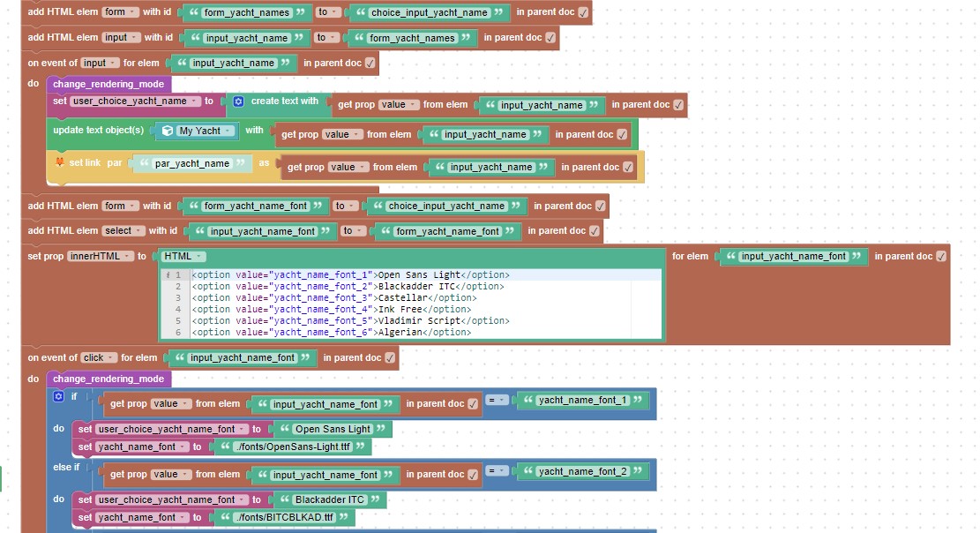Click the icon on the 'set link par' block
Screen dimensions: 980x533
point(60,162)
